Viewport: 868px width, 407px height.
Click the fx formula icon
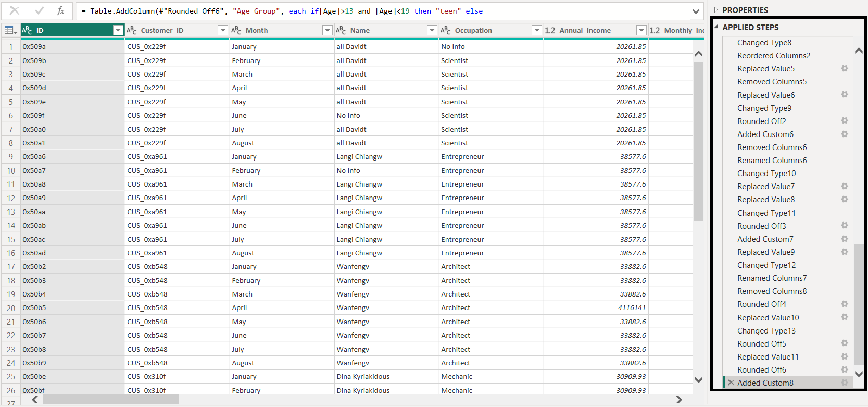(60, 10)
